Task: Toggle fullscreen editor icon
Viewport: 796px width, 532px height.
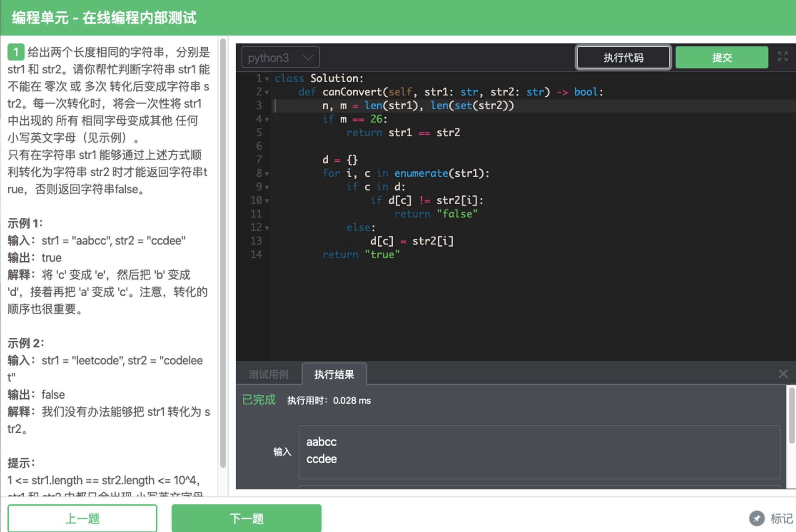Action: pos(783,57)
